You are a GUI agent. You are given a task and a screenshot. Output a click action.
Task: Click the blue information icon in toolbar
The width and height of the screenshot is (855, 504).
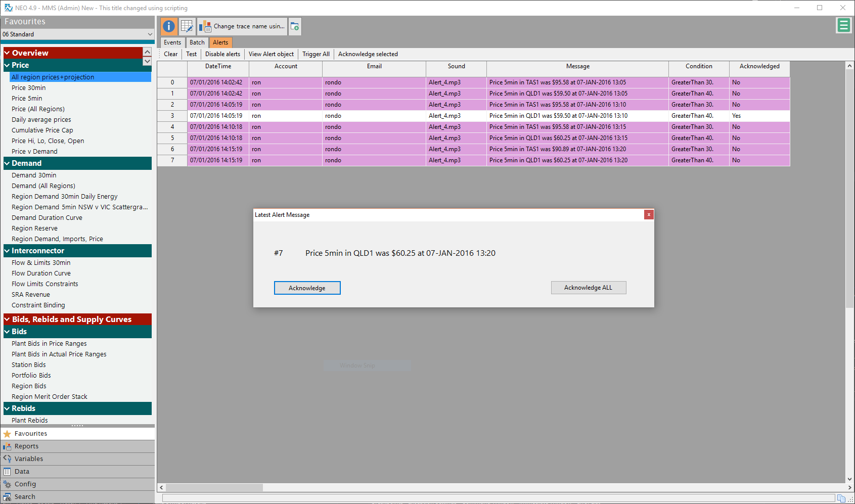tap(169, 26)
